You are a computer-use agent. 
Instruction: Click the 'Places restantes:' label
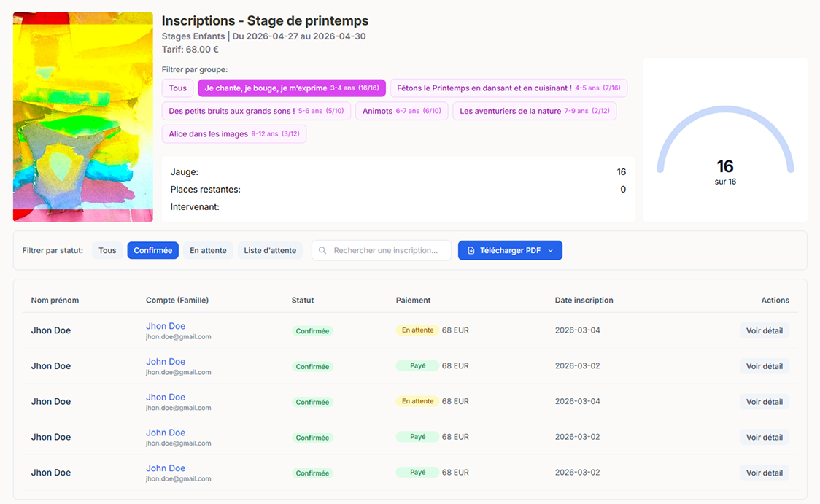pos(206,189)
